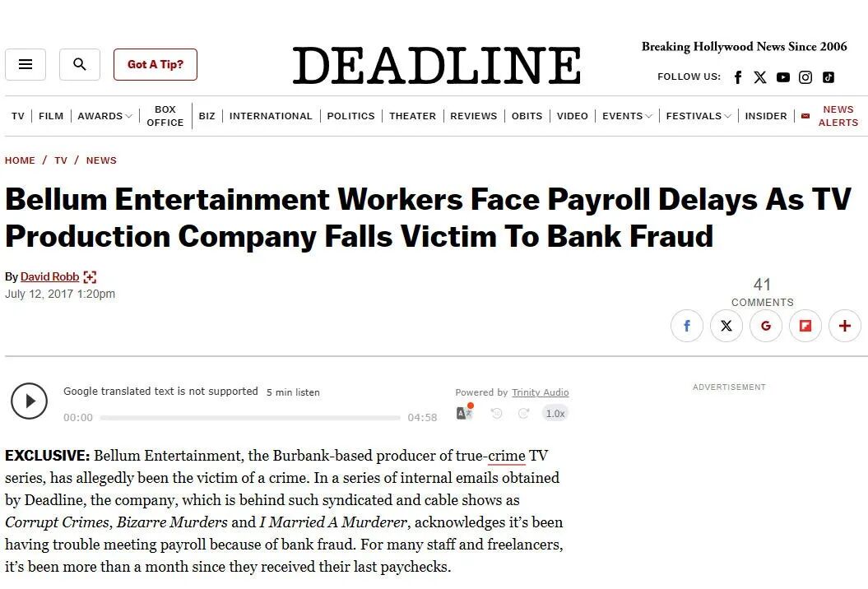The width and height of the screenshot is (868, 589).
Task: Go to the Box Office section
Action: pos(165,116)
